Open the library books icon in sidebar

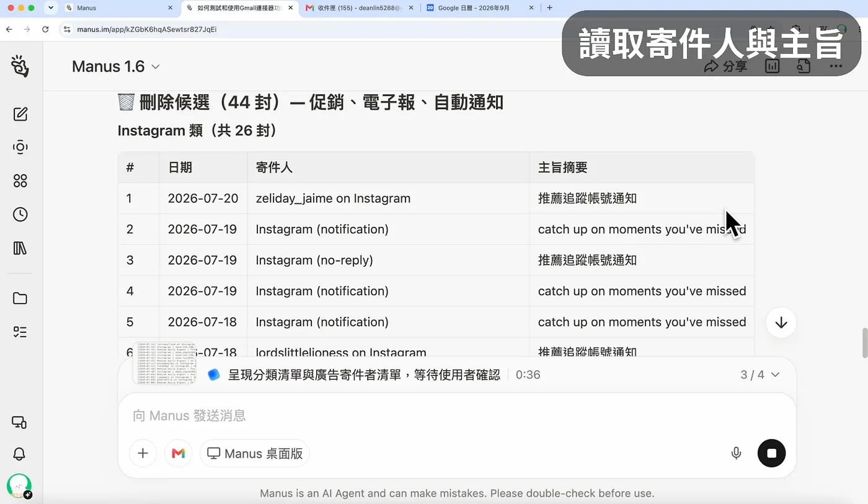point(20,248)
